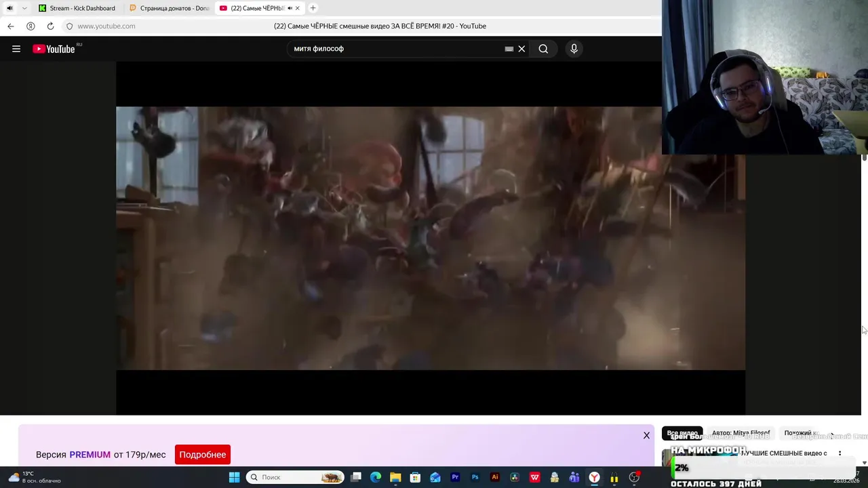
Task: Open the ЛУЧШИЕ СМЕШНЫЕ video thumbnail
Action: pos(699,457)
